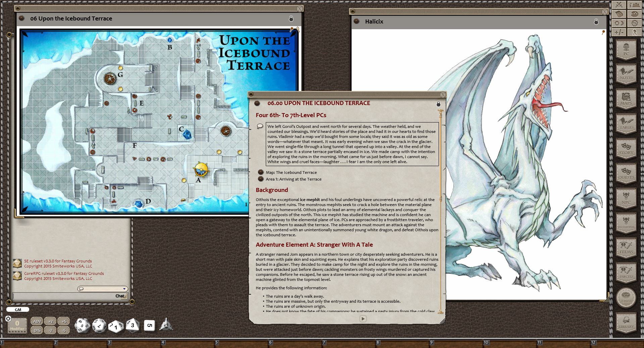Expand the scroll arrow at the story window bottom
The width and height of the screenshot is (644, 348).
click(x=363, y=319)
